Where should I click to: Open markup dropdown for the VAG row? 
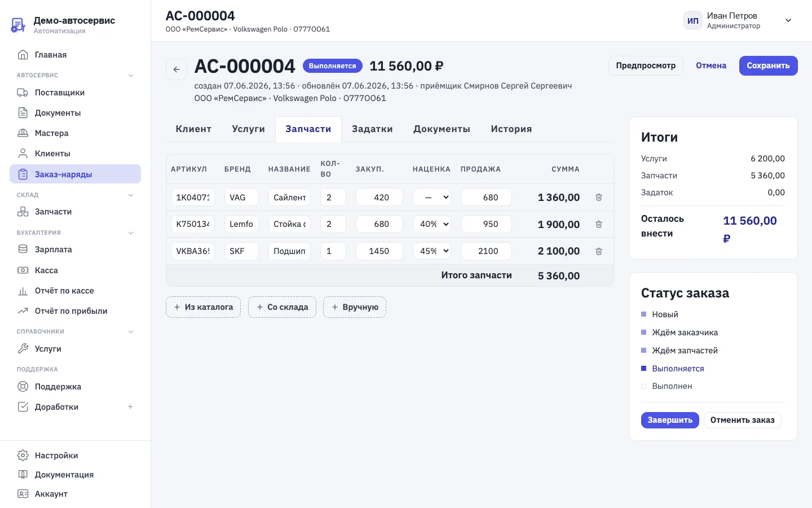431,198
